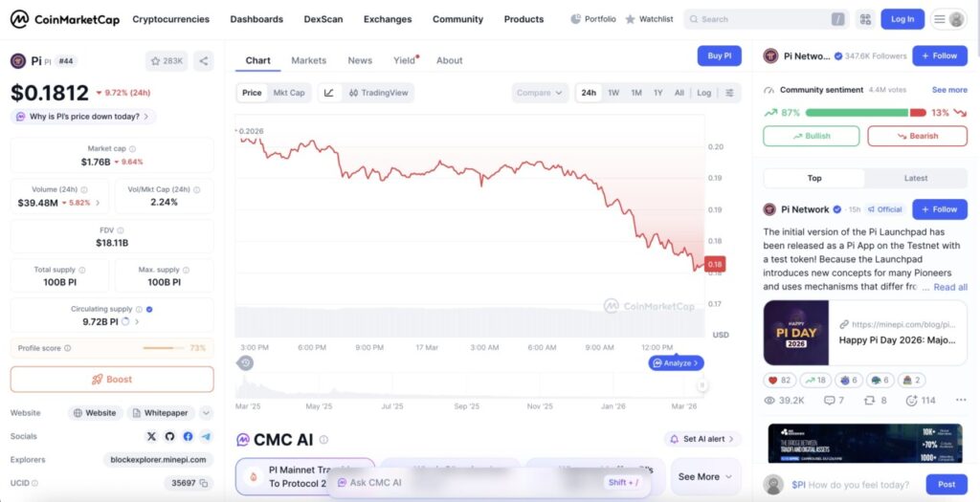This screenshot has width=980, height=502.
Task: Vote Bullish on community sentiment
Action: pyautogui.click(x=812, y=136)
